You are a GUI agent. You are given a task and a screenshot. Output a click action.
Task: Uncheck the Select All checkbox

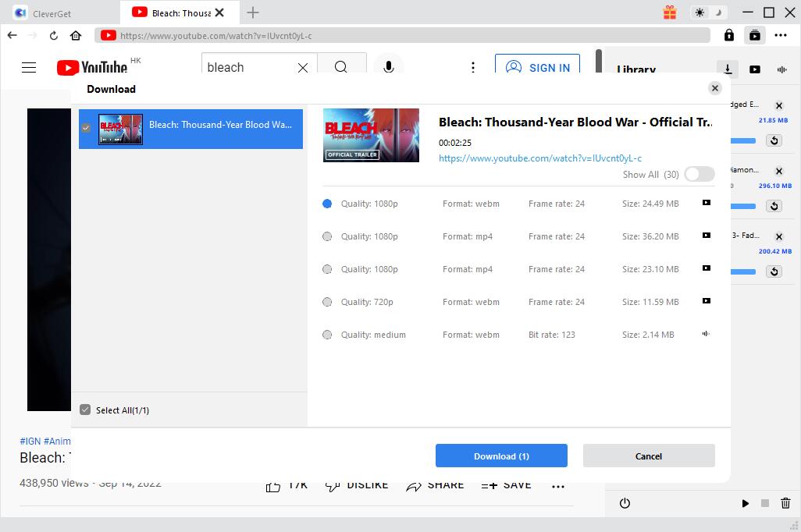pyautogui.click(x=86, y=410)
